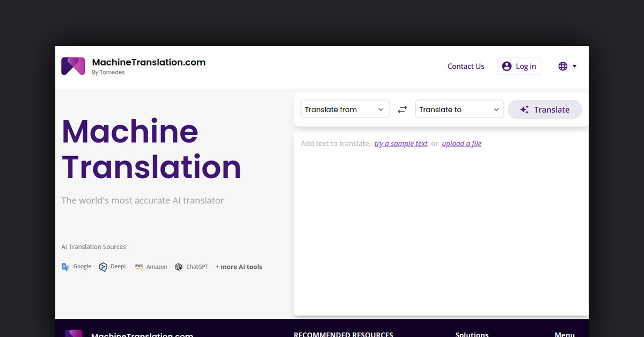Open the Solutions footer menu
The image size is (644, 337).
coord(472,334)
